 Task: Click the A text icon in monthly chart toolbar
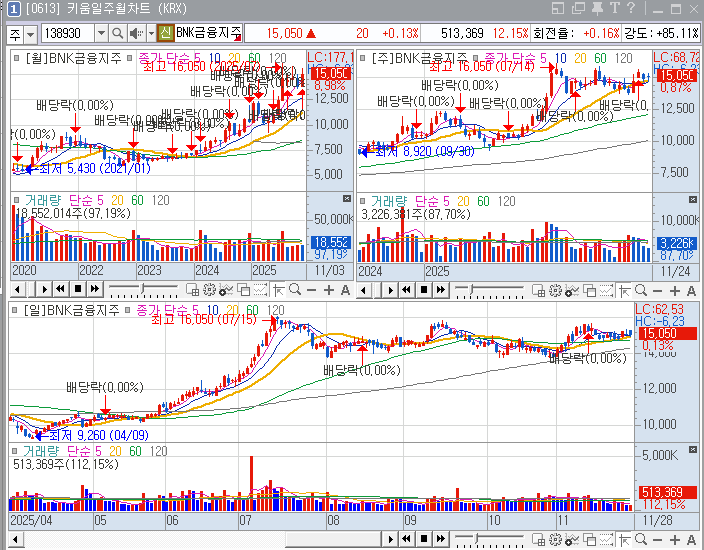click(x=345, y=290)
